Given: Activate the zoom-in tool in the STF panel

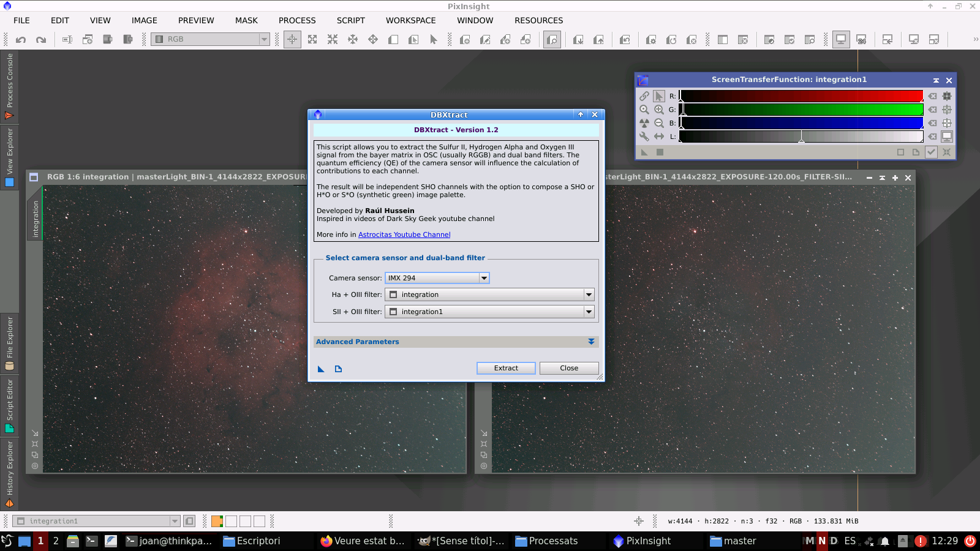Looking at the screenshot, I should pos(659,110).
